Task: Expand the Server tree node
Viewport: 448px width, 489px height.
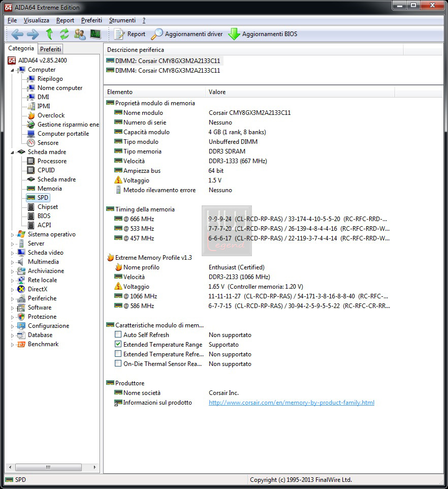Action: [x=13, y=244]
